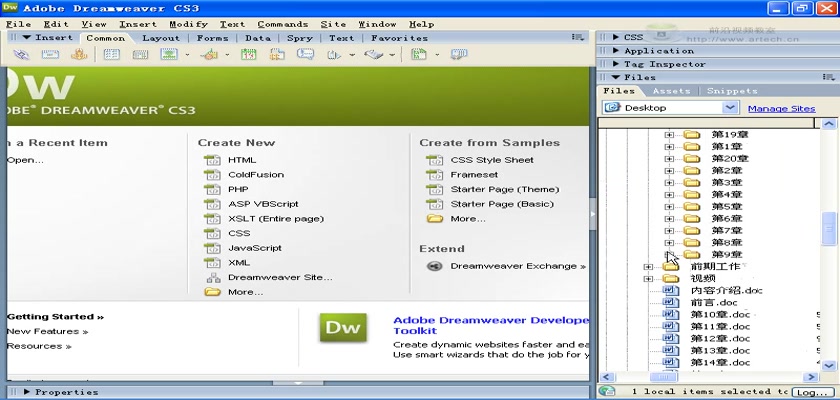Insert a Named Anchor
The width and height of the screenshot is (840, 400).
79,54
